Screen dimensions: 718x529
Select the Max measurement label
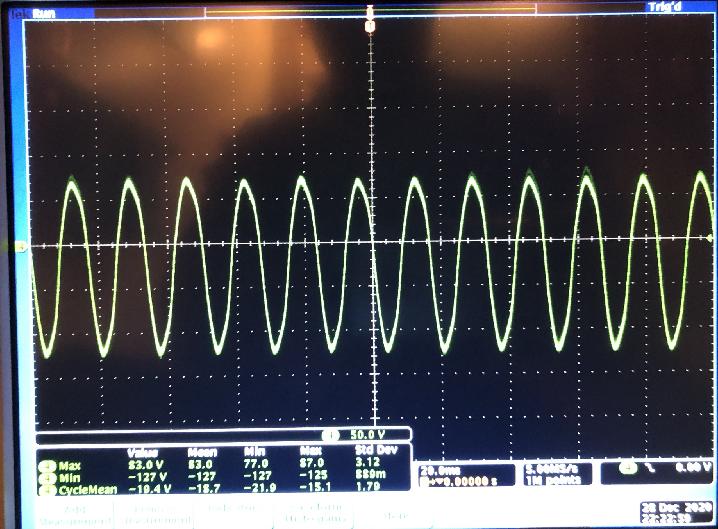tap(70, 466)
